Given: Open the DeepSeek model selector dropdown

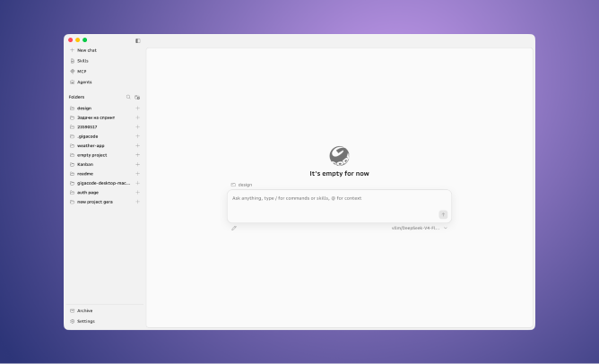Looking at the screenshot, I should (419, 228).
